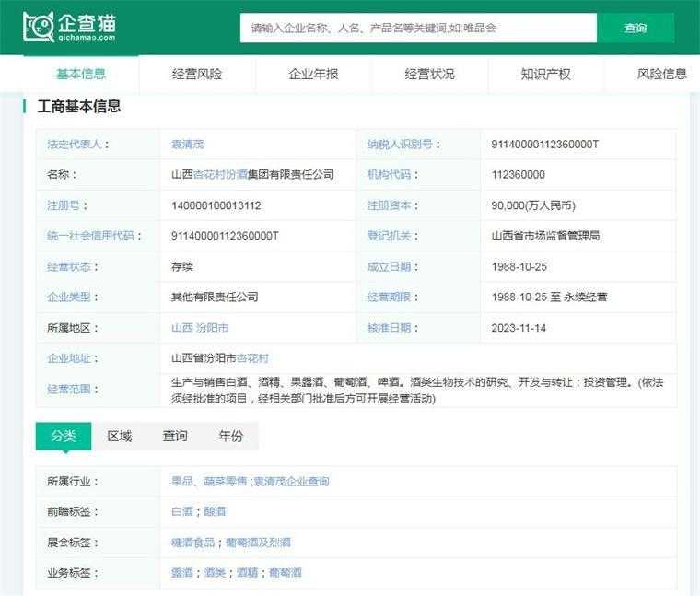The image size is (700, 596).
Task: Open the 果品、蔬菜零售 industry link
Action: click(x=209, y=481)
